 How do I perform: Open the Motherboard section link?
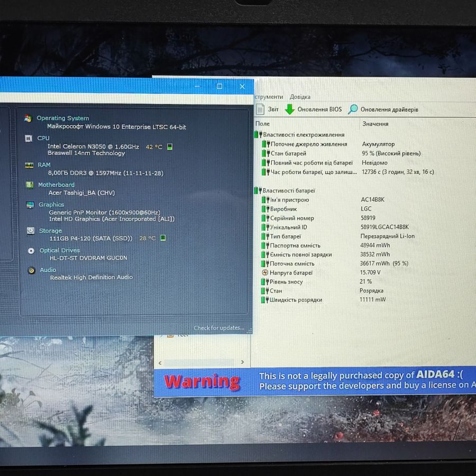pyautogui.click(x=57, y=185)
